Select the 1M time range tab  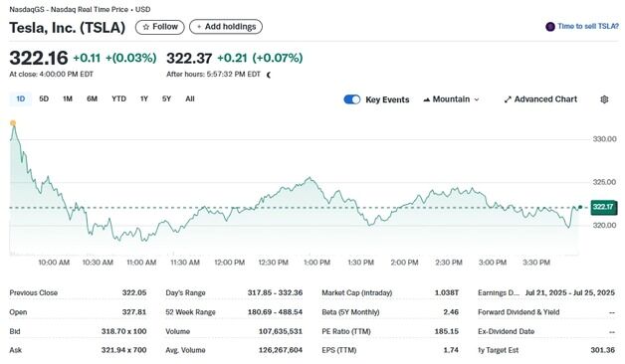(68, 99)
